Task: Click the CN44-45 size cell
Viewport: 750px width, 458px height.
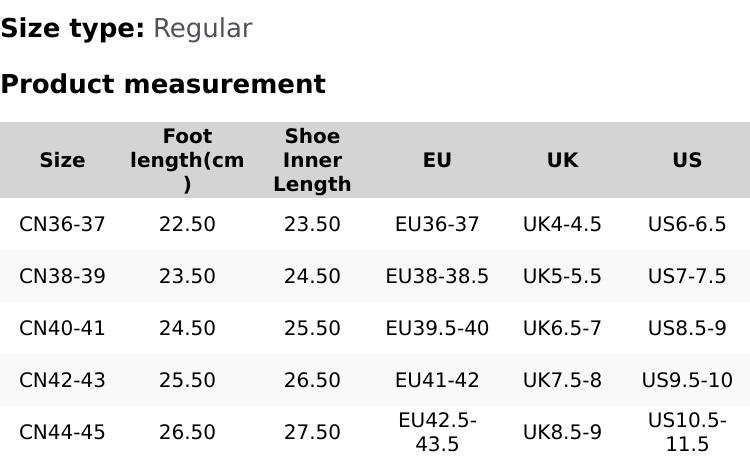Action: (62, 432)
